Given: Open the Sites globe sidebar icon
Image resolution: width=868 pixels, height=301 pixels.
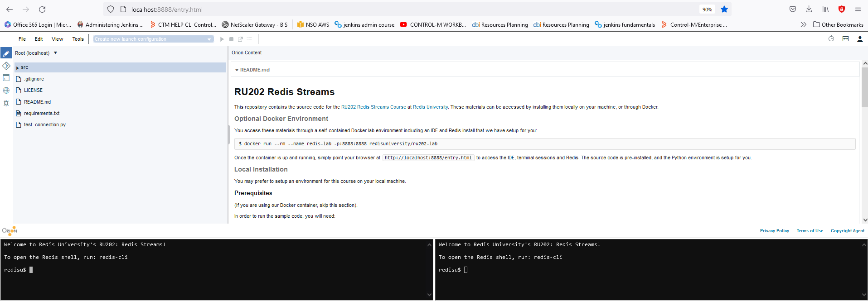Looking at the screenshot, I should coord(6,91).
